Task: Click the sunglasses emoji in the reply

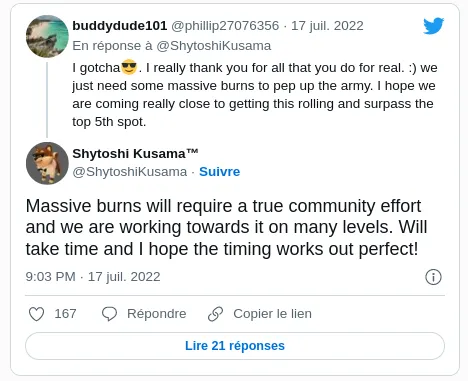Action: click(x=129, y=67)
